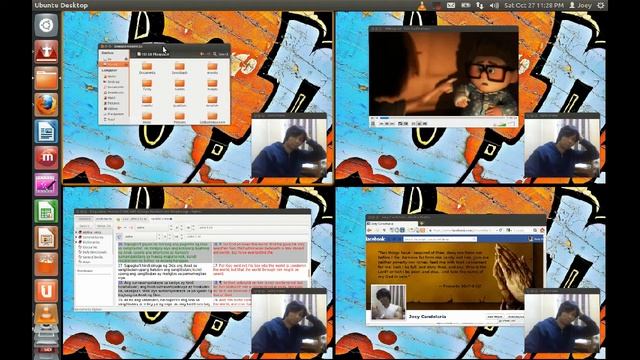The width and height of the screenshot is (640, 360).
Task: Select Music in the Files sidebar
Action: pyautogui.click(x=111, y=98)
